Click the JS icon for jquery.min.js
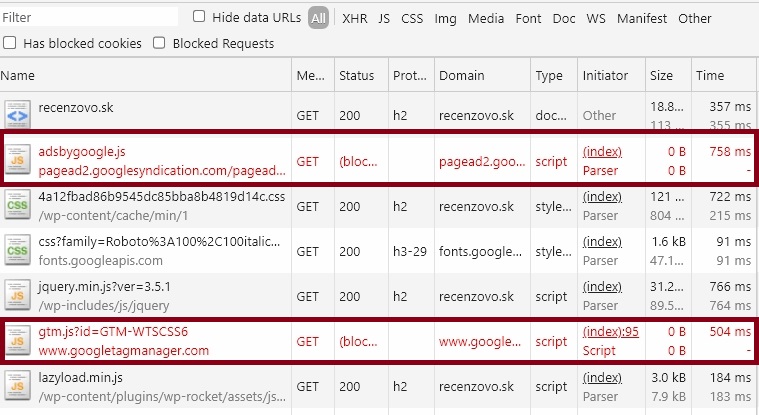 pos(17,294)
